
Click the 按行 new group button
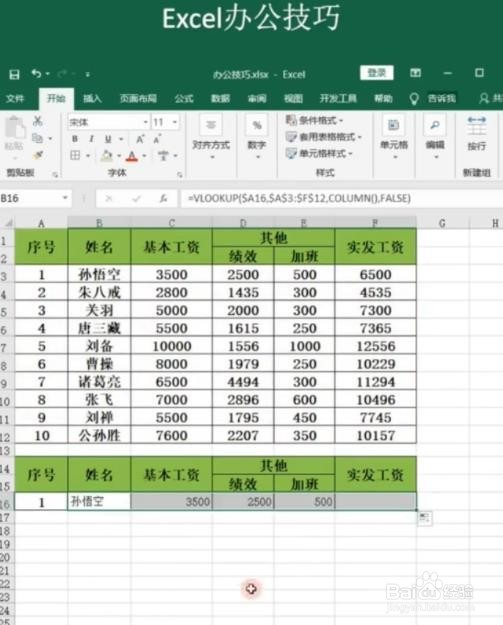(x=477, y=134)
